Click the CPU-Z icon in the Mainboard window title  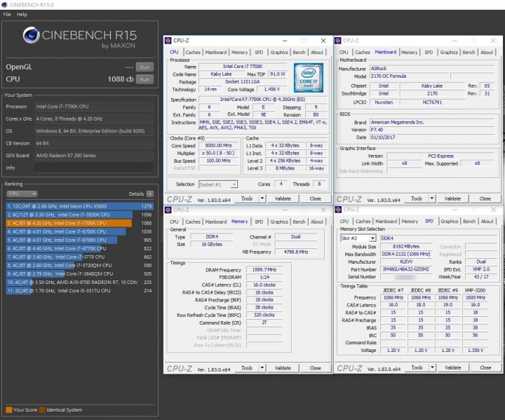[x=338, y=41]
